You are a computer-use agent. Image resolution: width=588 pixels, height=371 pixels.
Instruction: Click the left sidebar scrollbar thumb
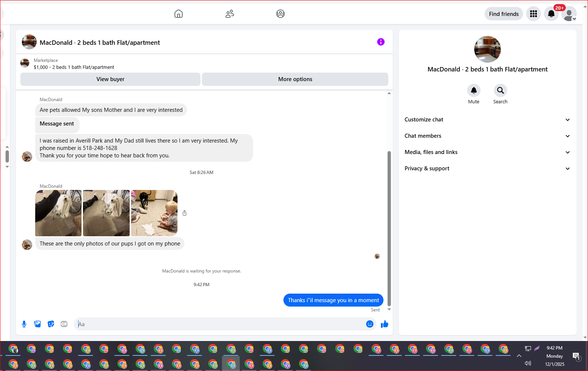(x=7, y=156)
